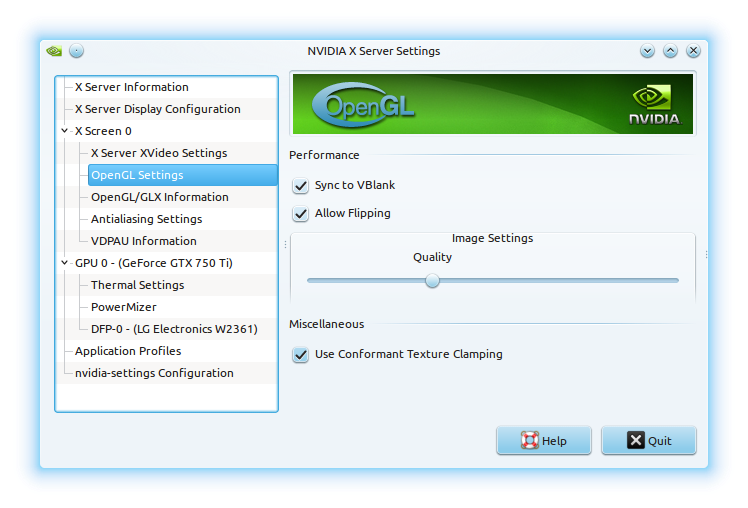
Task: Open Antialiasing Settings page
Action: [146, 219]
